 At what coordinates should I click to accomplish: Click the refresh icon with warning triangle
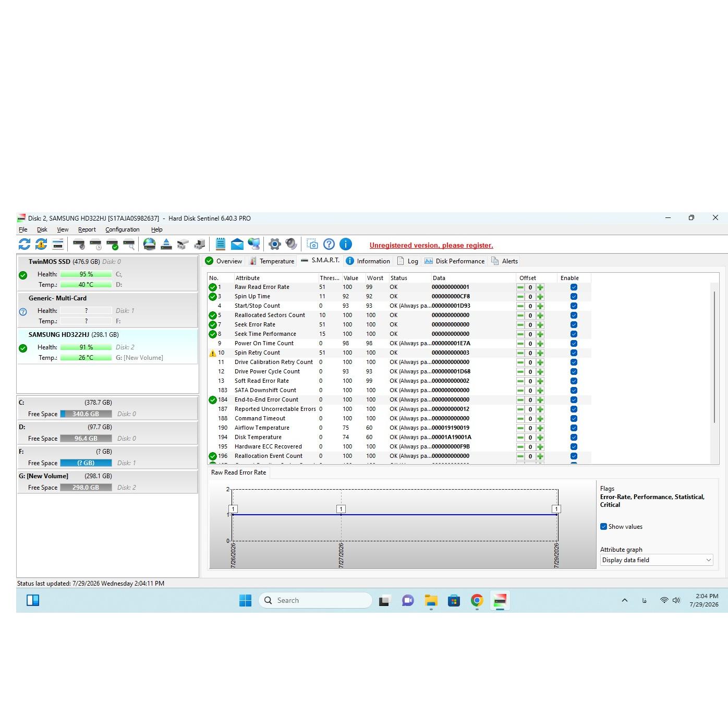41,244
